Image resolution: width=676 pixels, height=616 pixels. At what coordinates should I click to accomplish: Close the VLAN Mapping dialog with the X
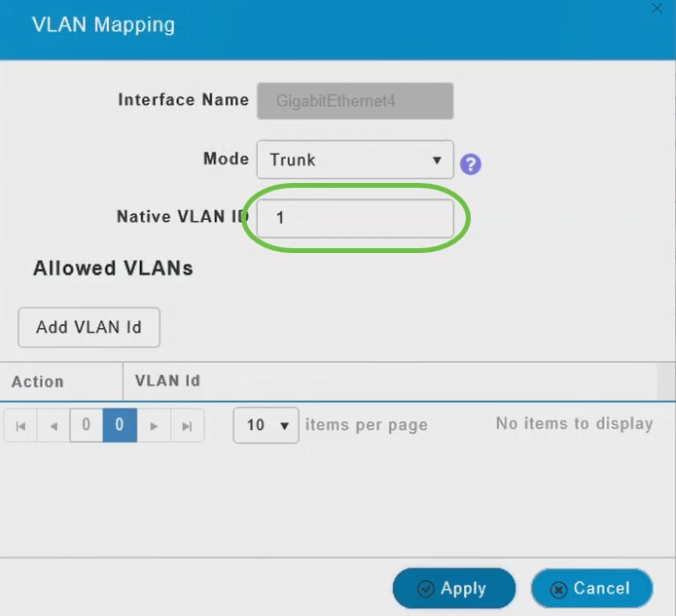pos(657,8)
